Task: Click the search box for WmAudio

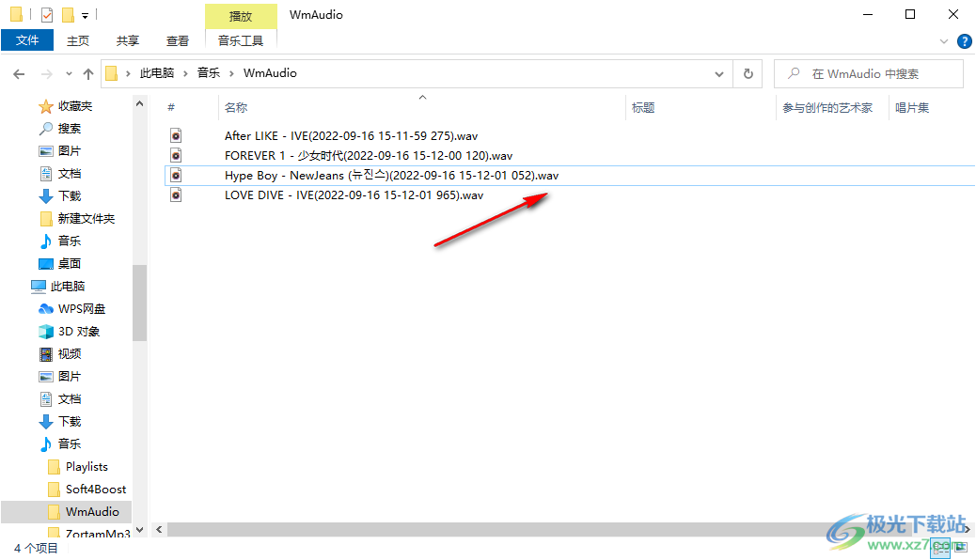Action: (x=869, y=73)
